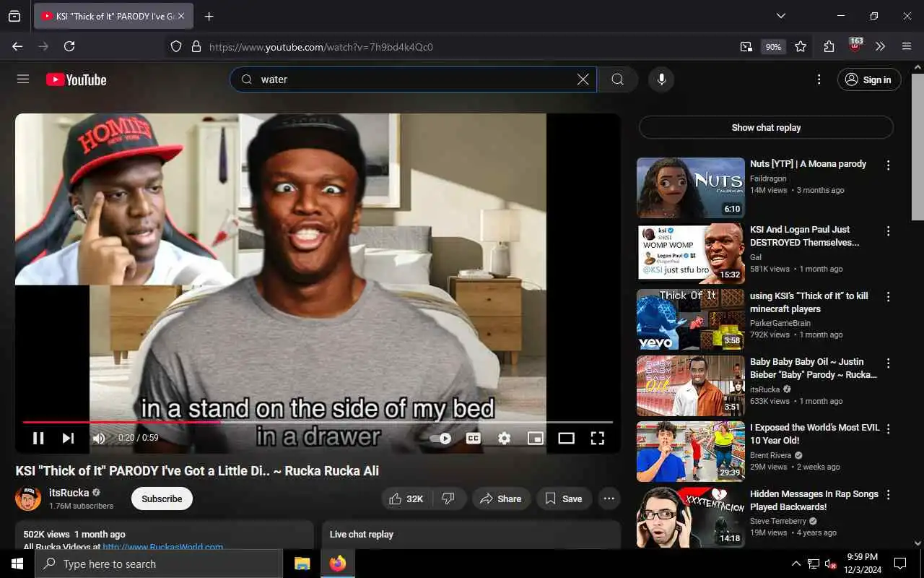The width and height of the screenshot is (924, 578).
Task: Open the Nuts Moana parody thumbnail
Action: click(691, 188)
